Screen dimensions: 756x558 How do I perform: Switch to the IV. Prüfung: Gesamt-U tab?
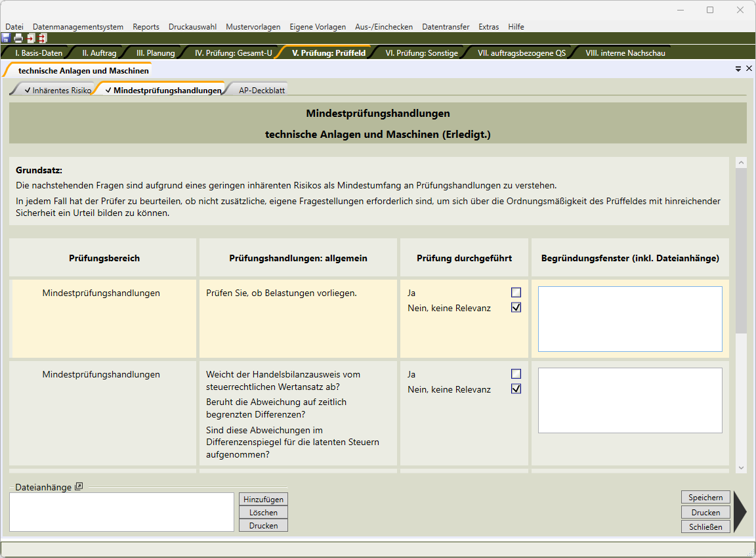(233, 53)
